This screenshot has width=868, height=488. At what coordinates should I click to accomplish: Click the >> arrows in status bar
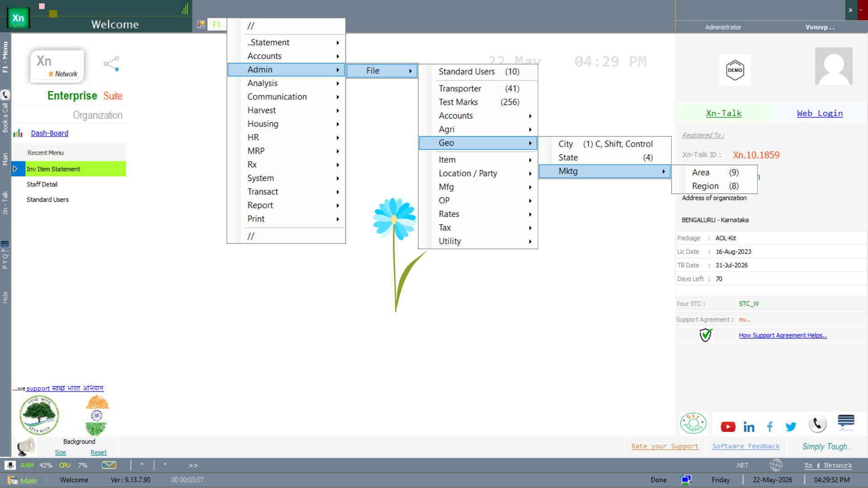[193, 465]
